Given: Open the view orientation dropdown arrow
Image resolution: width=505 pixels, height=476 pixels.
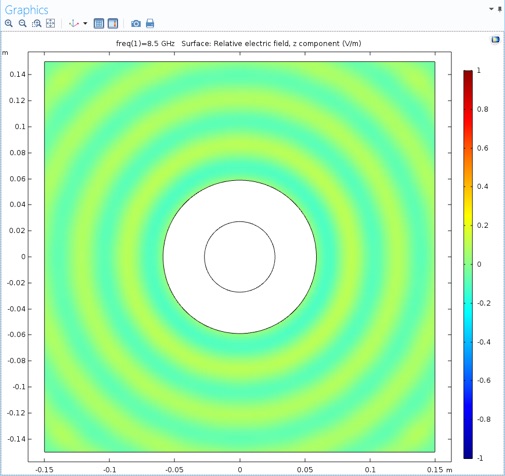Looking at the screenshot, I should click(x=85, y=23).
